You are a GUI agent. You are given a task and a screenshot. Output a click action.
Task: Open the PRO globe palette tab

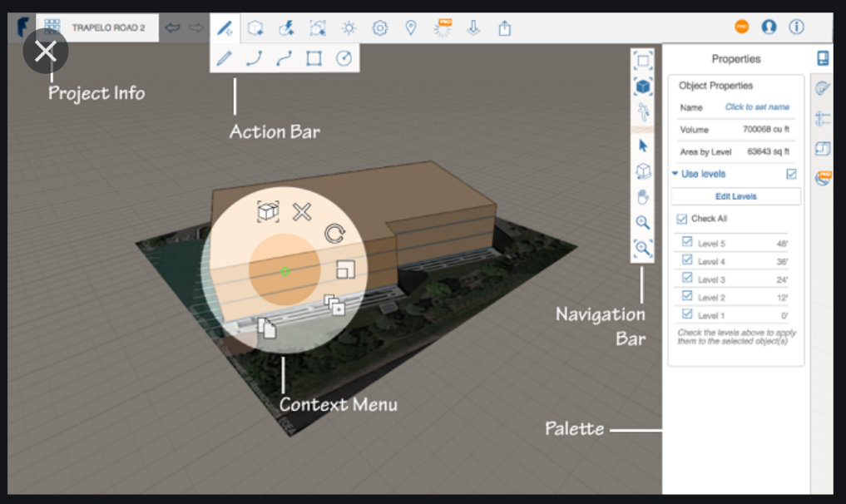[824, 178]
